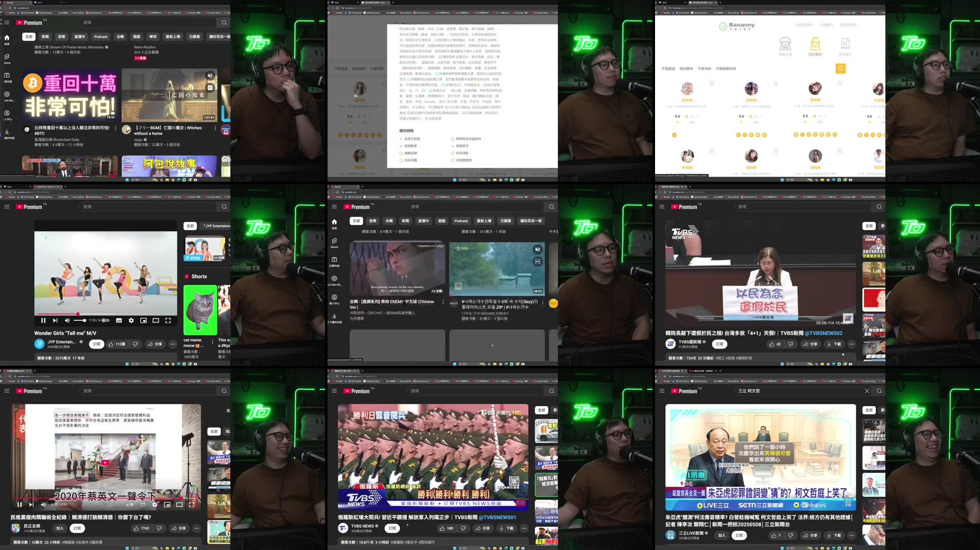The width and height of the screenshot is (980, 550).
Task: Toggle 幼兒體適能 checkbox in Bananny popup
Action: tap(452, 160)
